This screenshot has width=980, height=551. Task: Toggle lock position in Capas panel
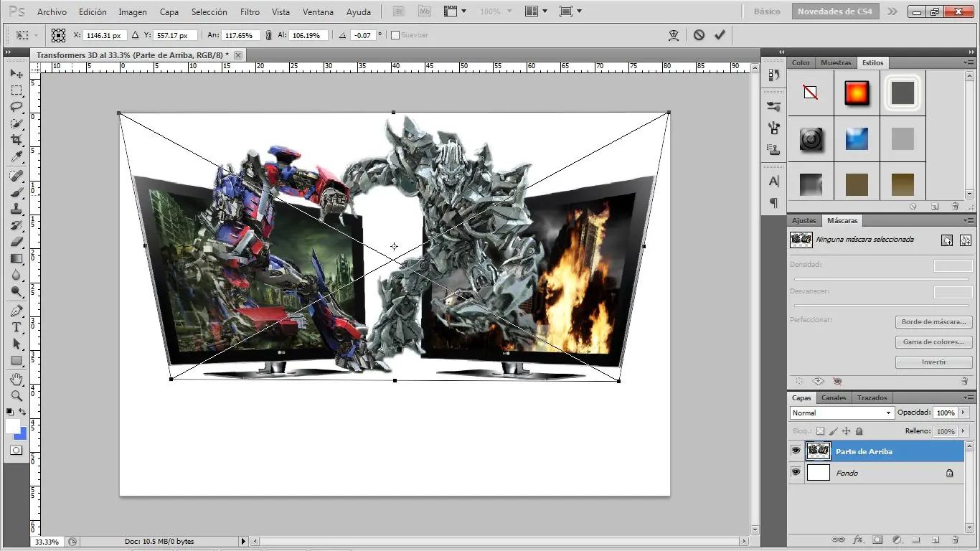pyautogui.click(x=846, y=431)
